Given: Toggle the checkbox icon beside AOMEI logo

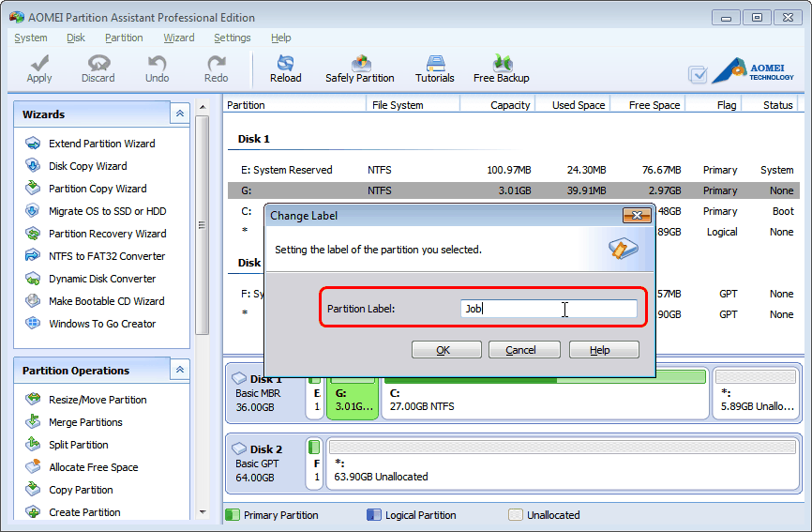Looking at the screenshot, I should [x=698, y=75].
